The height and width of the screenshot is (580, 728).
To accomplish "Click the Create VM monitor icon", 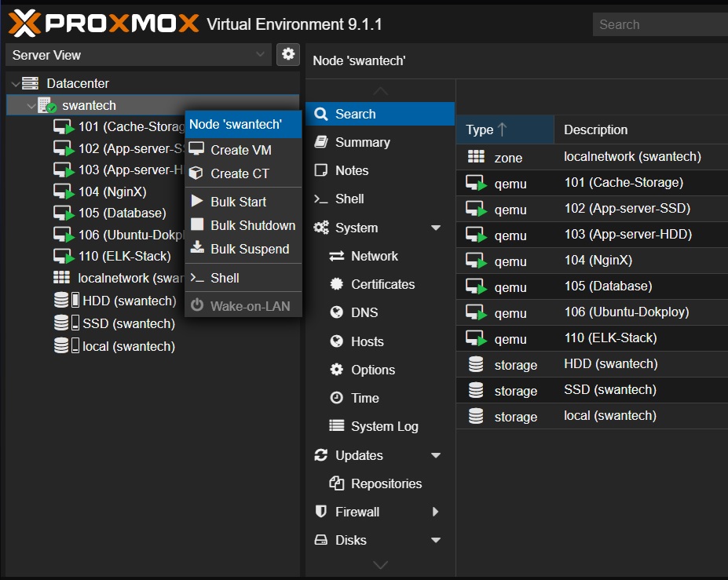I will (196, 149).
